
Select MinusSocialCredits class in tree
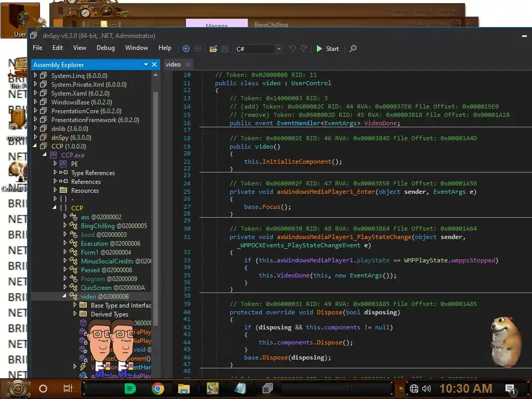(116, 261)
